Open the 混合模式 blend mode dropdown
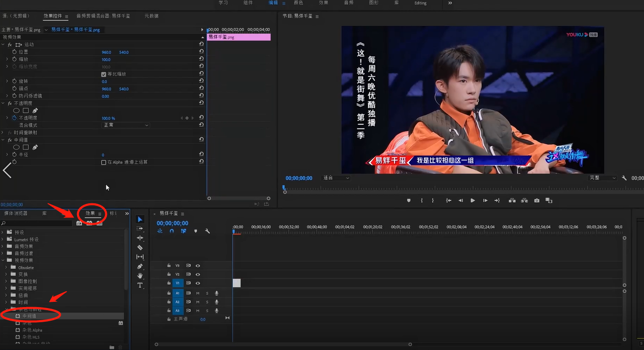This screenshot has width=644, height=350. point(125,125)
